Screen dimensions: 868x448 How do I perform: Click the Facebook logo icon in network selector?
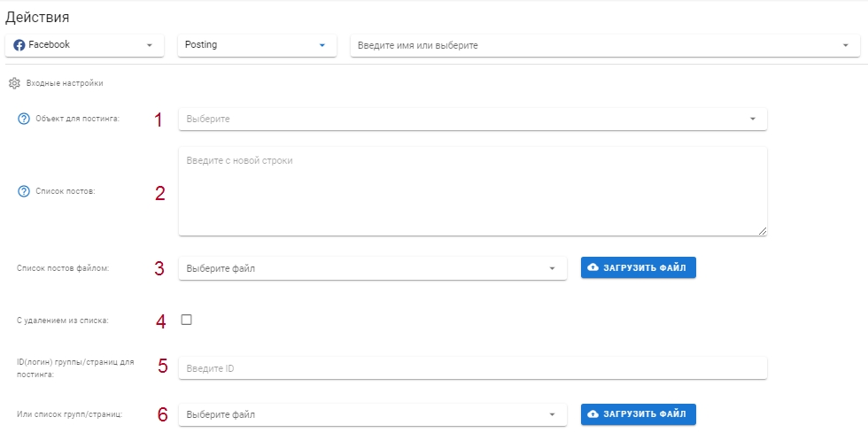[19, 45]
